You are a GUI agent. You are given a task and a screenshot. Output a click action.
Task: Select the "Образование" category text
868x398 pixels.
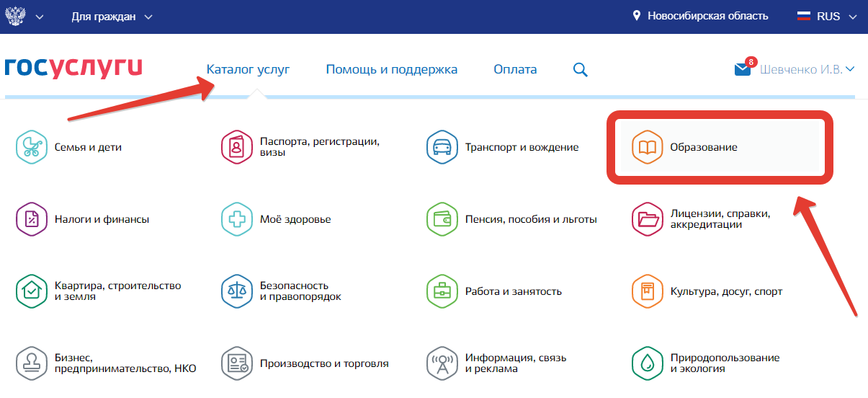coord(704,147)
